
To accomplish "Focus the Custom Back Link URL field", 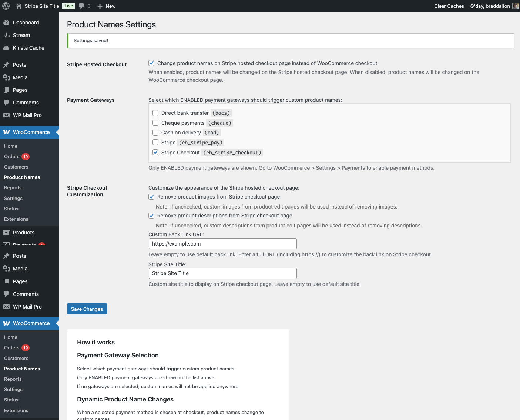I will 222,244.
